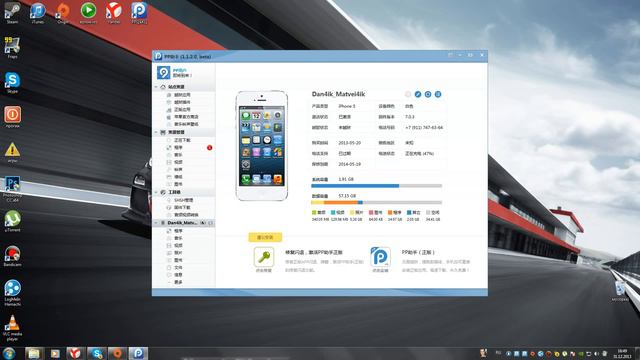
Task: Click the system capacity progress bar
Action: click(376, 186)
